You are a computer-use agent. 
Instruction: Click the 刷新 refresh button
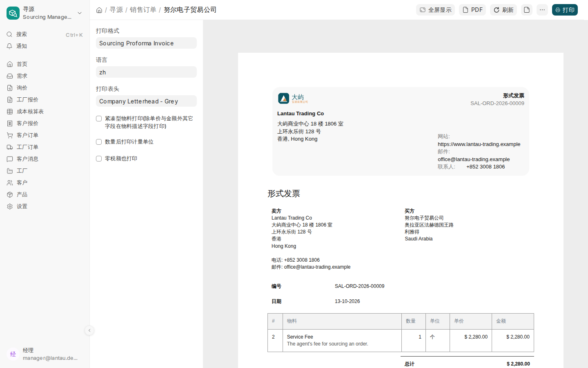(x=503, y=10)
